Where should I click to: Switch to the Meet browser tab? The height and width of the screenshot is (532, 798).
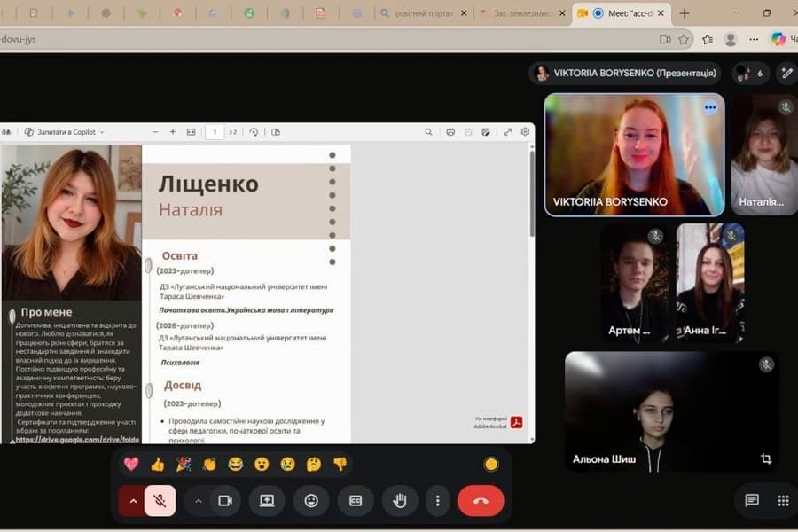click(622, 13)
